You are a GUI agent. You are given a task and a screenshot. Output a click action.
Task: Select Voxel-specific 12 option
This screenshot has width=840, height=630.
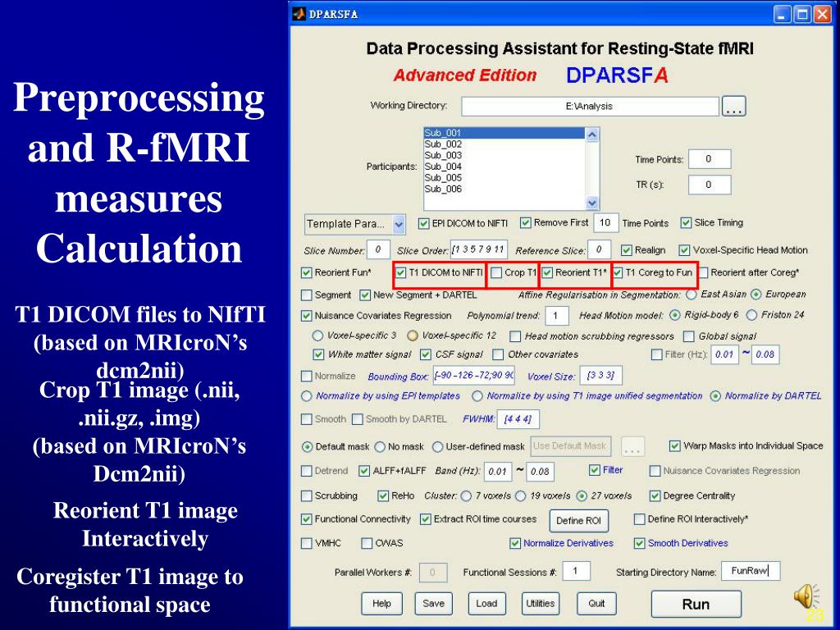(x=413, y=336)
